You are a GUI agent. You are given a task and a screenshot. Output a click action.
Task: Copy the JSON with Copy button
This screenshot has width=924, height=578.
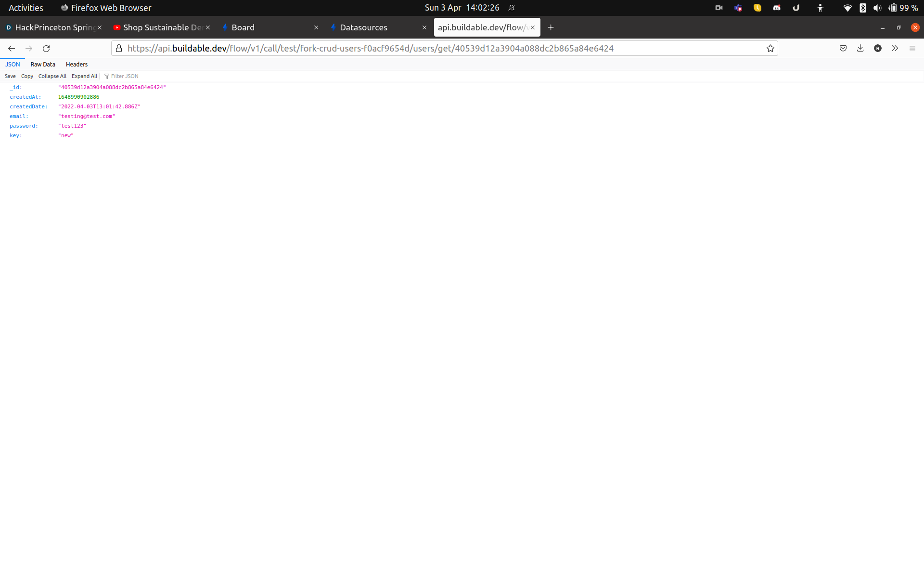(x=27, y=76)
